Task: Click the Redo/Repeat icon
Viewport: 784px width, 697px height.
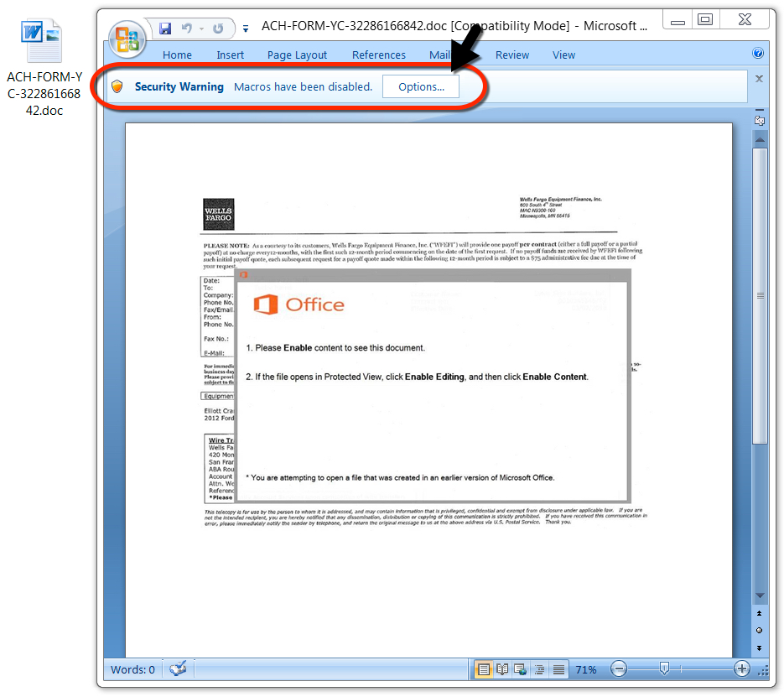Action: (218, 29)
